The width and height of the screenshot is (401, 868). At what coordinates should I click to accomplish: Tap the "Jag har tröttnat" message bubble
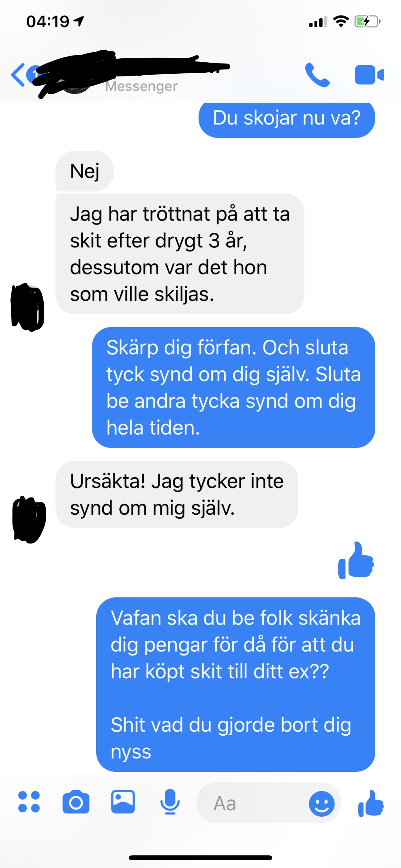(x=180, y=254)
